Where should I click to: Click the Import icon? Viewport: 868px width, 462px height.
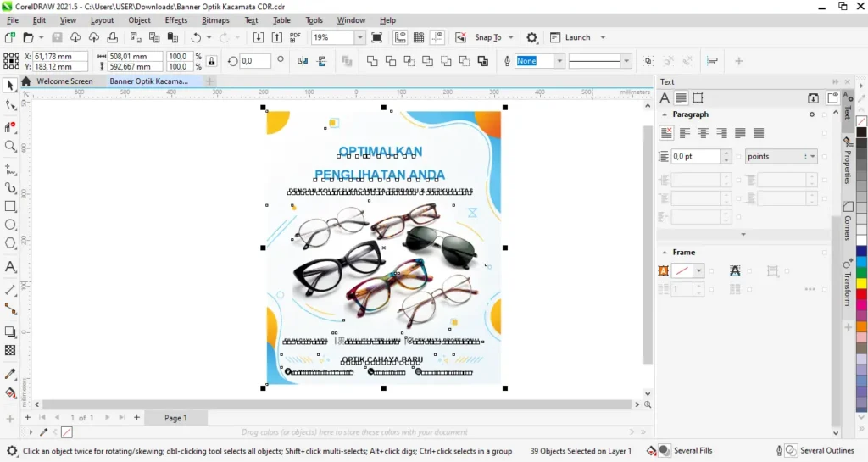tap(259, 37)
